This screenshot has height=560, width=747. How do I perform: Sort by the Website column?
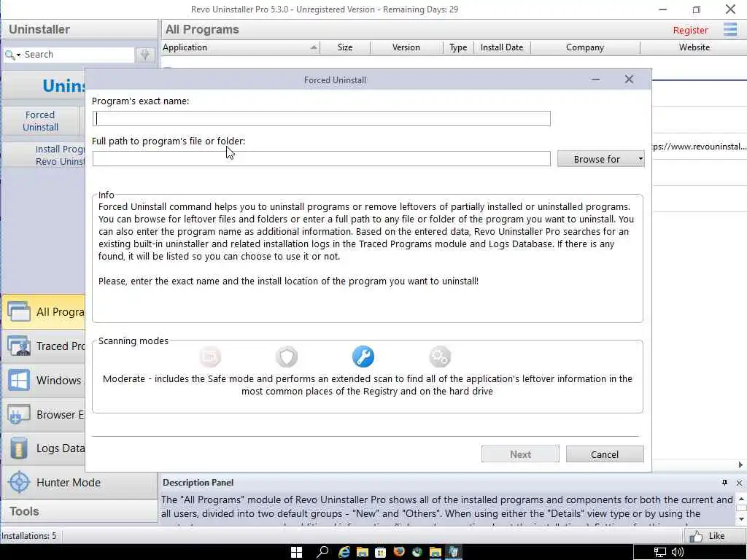(694, 47)
